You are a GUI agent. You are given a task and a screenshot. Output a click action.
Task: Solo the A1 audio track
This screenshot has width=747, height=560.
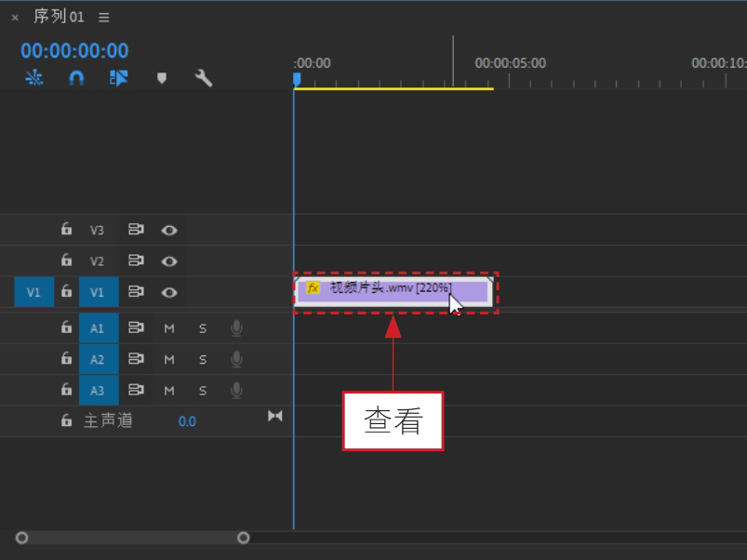coord(203,328)
